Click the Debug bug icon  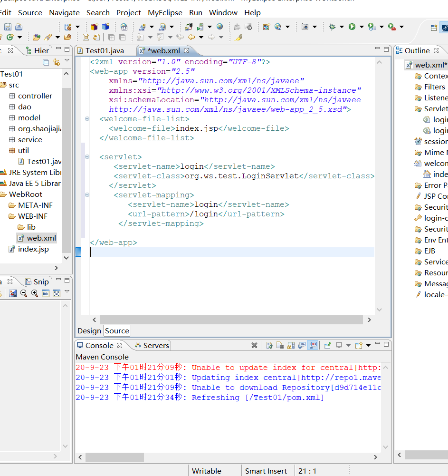click(x=332, y=27)
